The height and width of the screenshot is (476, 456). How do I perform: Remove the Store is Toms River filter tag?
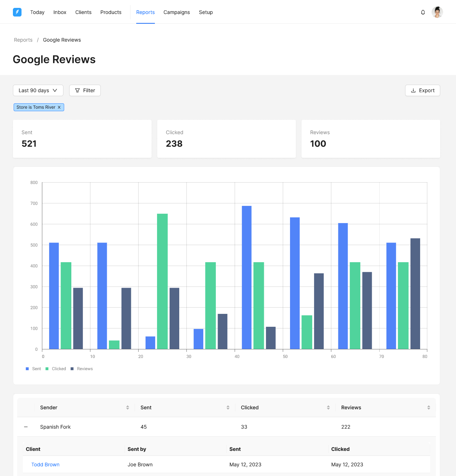(59, 107)
